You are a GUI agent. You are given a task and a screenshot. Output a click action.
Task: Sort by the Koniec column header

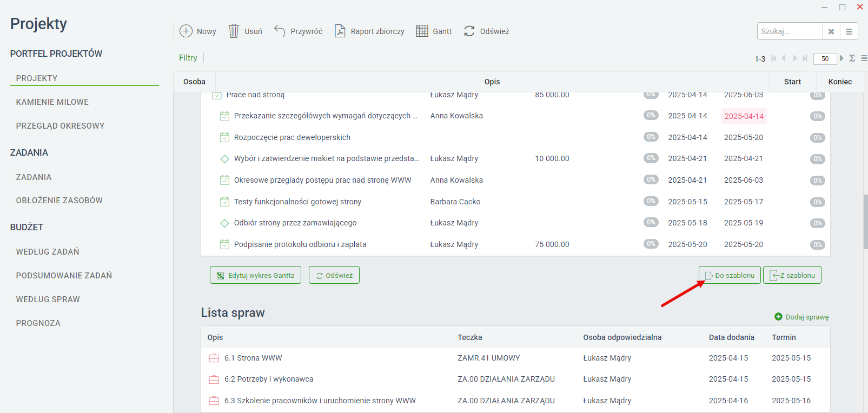click(x=840, y=82)
